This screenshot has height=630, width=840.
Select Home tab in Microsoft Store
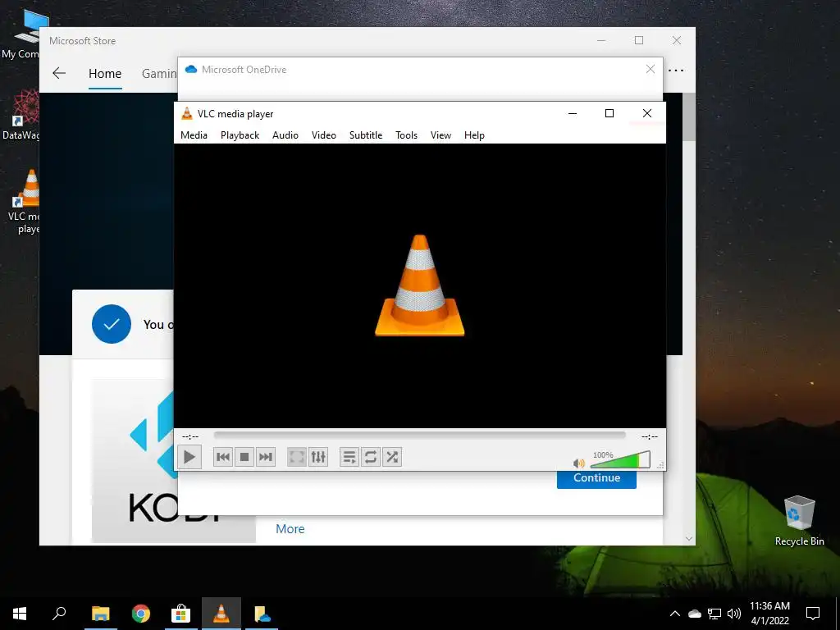[105, 73]
